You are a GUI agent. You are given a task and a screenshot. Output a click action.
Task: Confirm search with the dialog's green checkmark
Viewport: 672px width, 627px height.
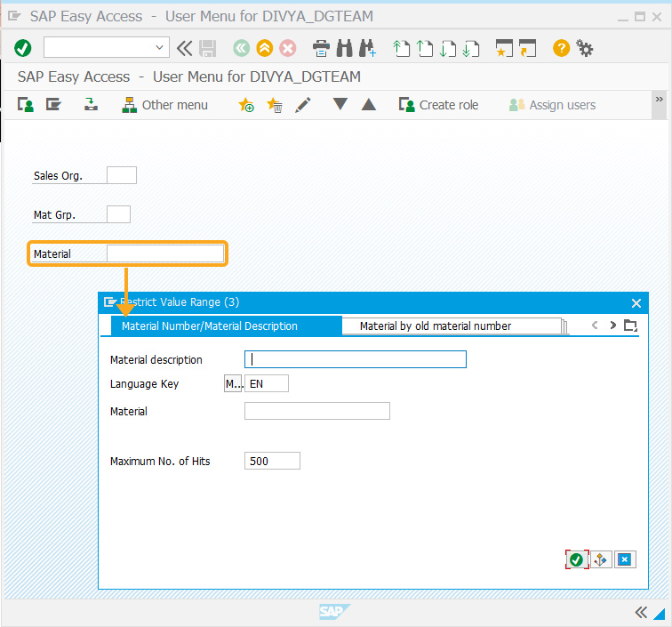point(576,559)
